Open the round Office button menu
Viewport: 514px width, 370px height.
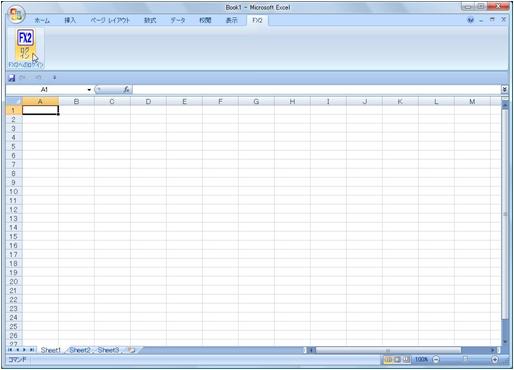(17, 14)
